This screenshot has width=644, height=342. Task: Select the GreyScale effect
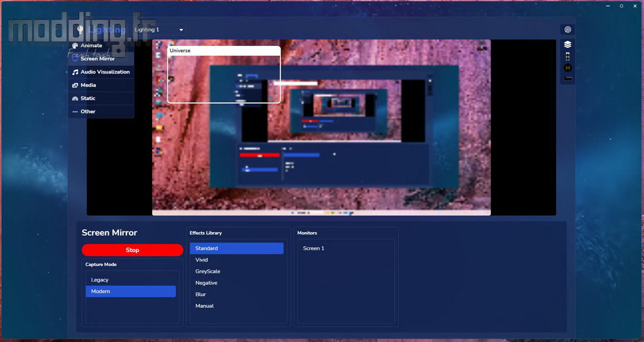click(x=236, y=272)
